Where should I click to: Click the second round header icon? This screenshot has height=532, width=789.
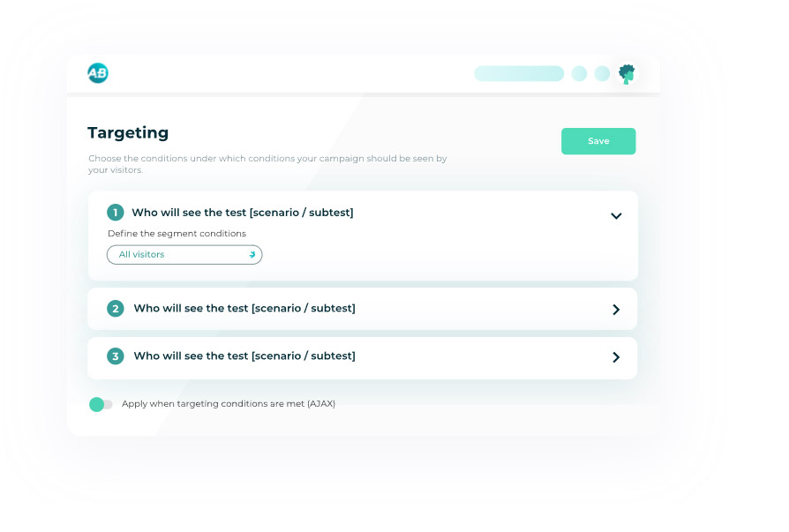click(602, 73)
